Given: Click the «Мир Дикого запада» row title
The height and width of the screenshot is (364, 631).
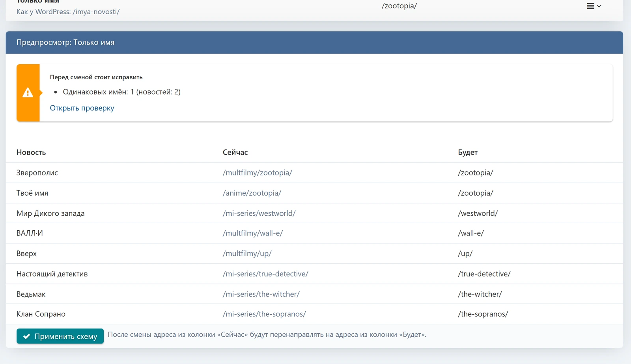Looking at the screenshot, I should coord(50,213).
